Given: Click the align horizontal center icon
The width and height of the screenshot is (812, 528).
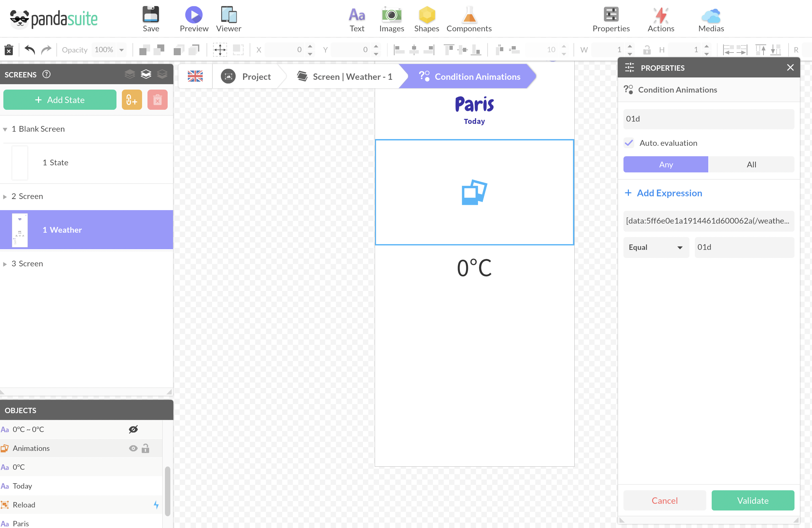Looking at the screenshot, I should point(414,50).
